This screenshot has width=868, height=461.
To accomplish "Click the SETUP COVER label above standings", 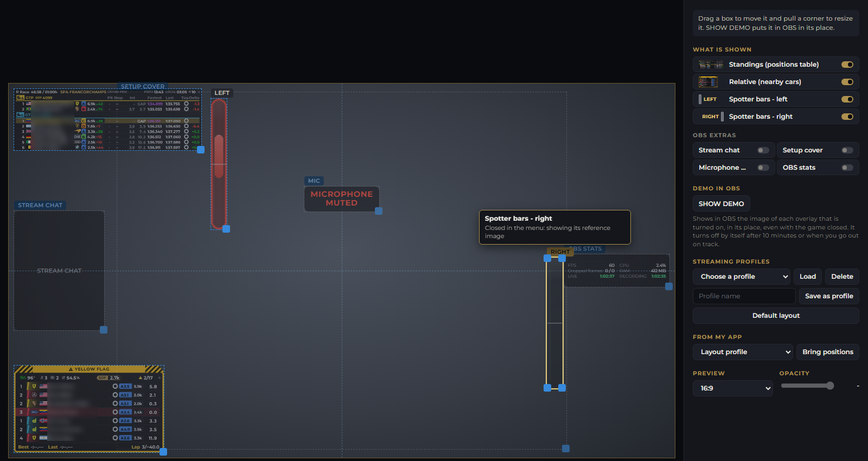I will [143, 86].
